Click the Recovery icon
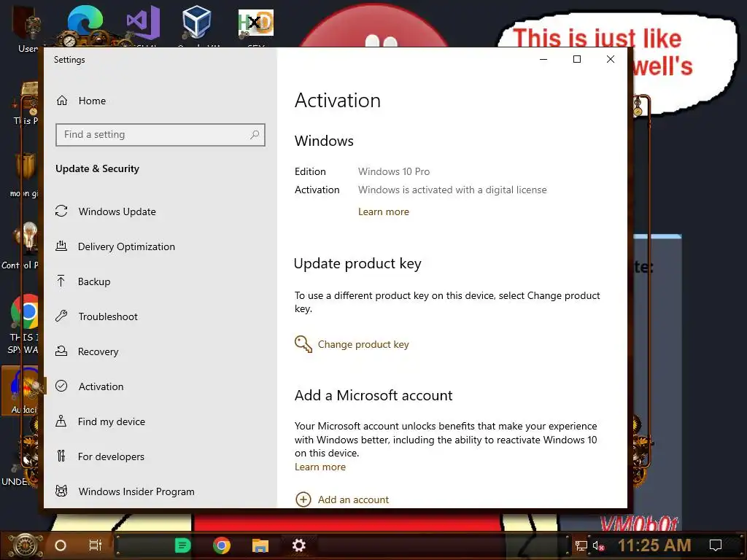747x560 pixels. pos(61,351)
